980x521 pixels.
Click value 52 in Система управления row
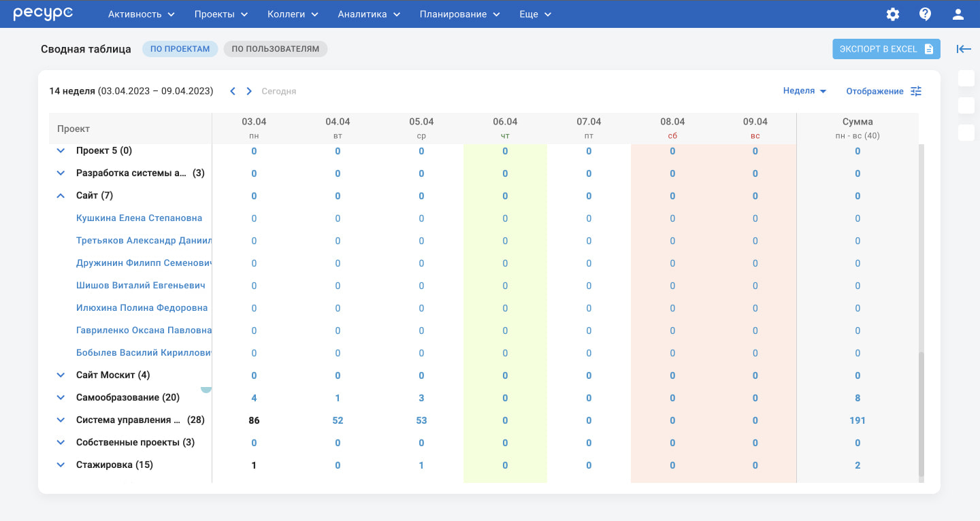(x=338, y=420)
